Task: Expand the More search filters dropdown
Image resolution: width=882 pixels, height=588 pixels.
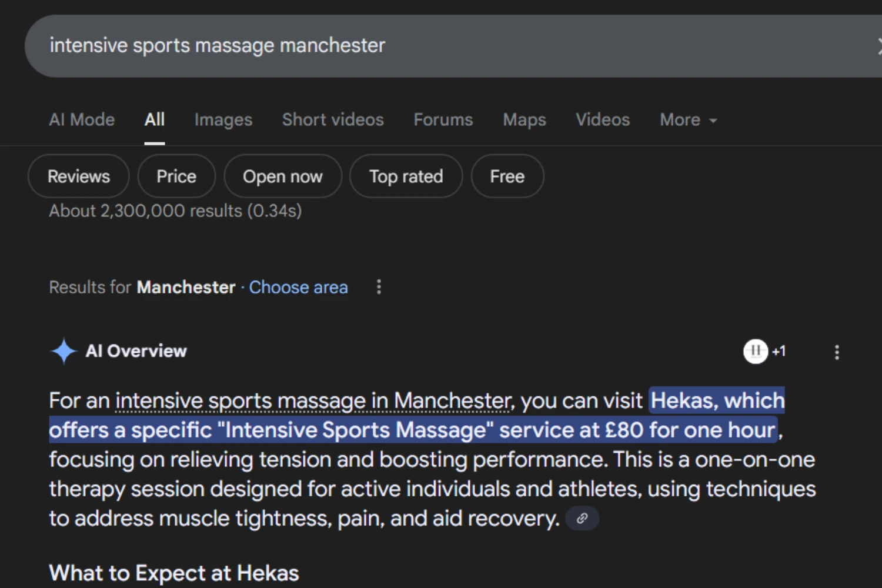Action: tap(688, 120)
